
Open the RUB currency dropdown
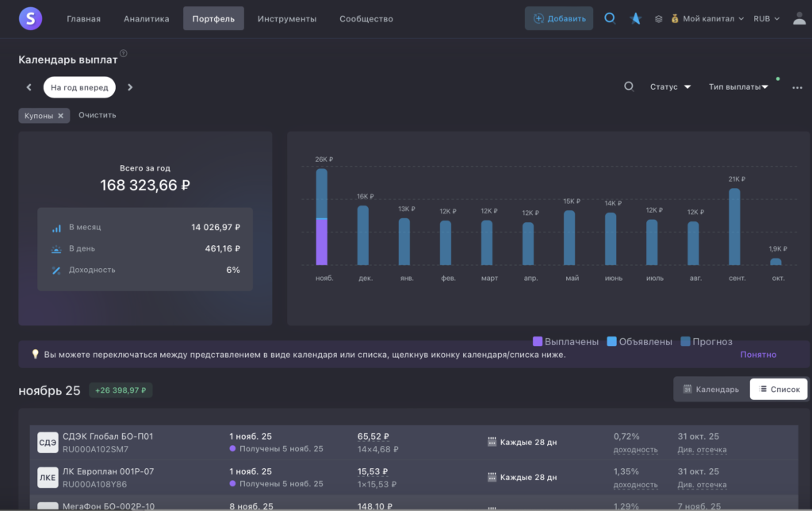766,19
